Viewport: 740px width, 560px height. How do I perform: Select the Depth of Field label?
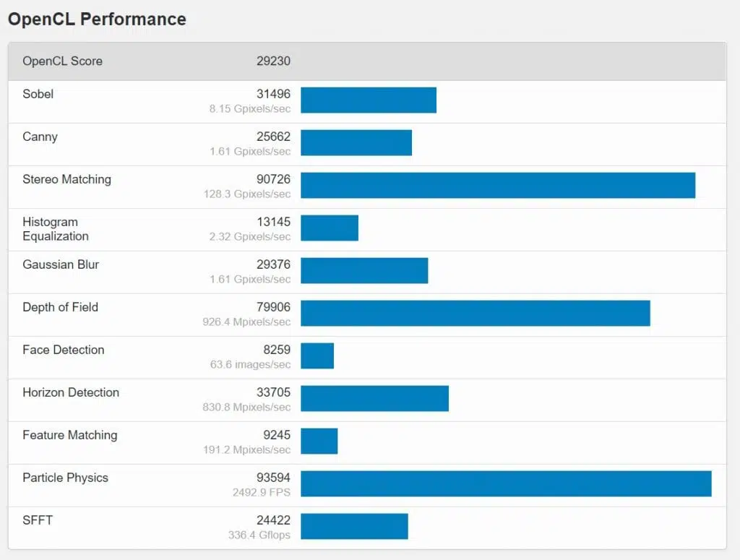tap(61, 307)
